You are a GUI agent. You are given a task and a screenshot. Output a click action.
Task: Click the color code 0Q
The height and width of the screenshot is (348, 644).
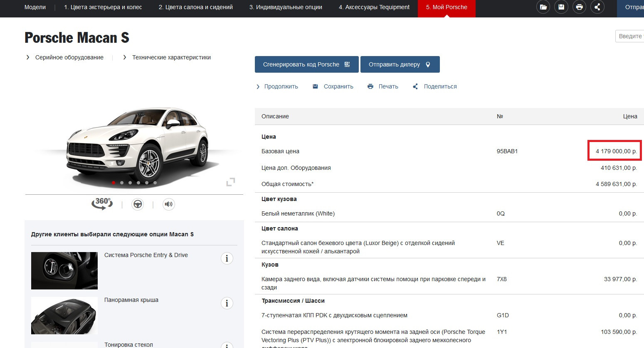click(x=501, y=213)
